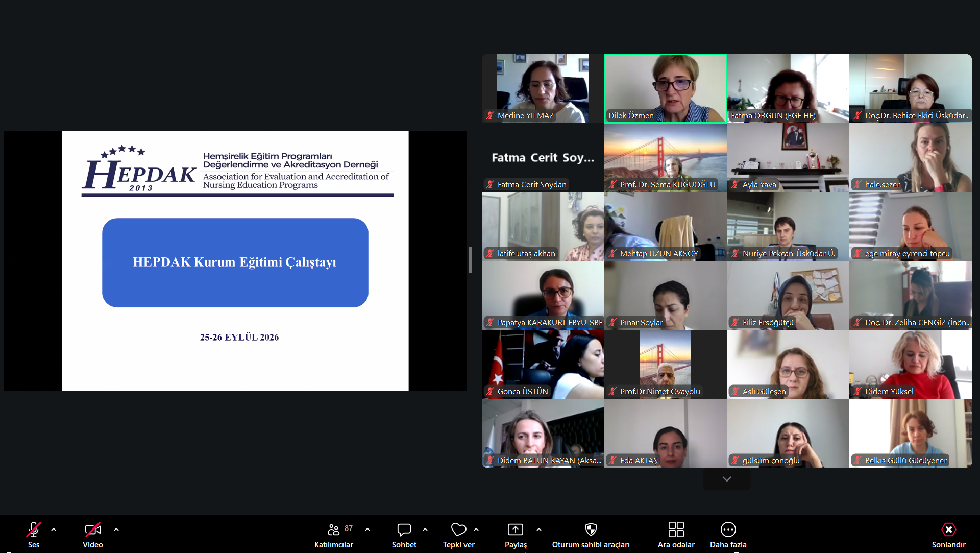Select hale.sezer video tile
This screenshot has width=980, height=553.
tap(911, 157)
